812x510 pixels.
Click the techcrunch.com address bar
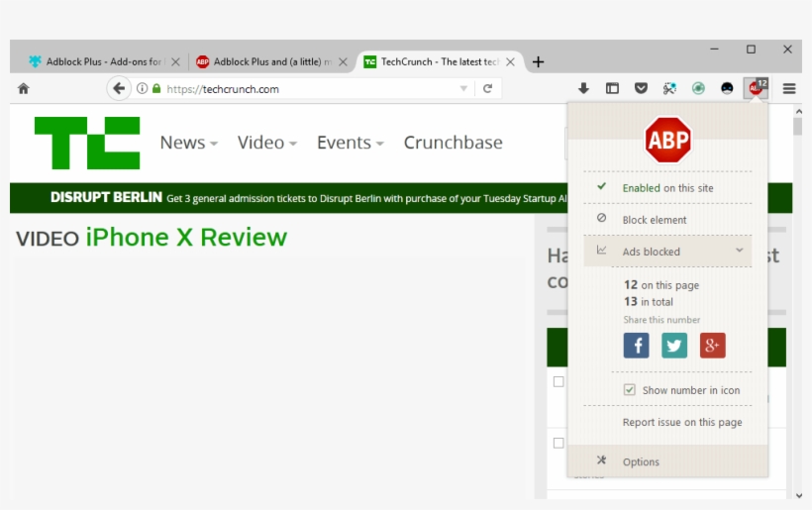(297, 88)
